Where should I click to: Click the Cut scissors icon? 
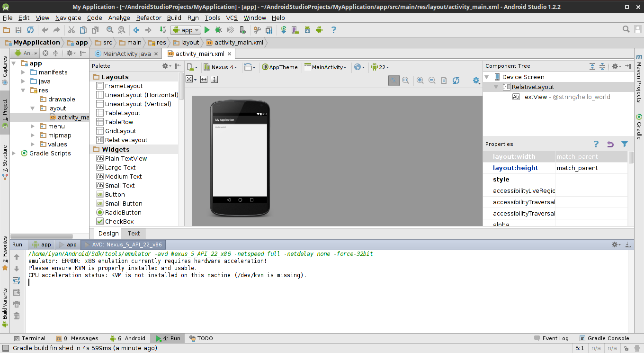[72, 30]
